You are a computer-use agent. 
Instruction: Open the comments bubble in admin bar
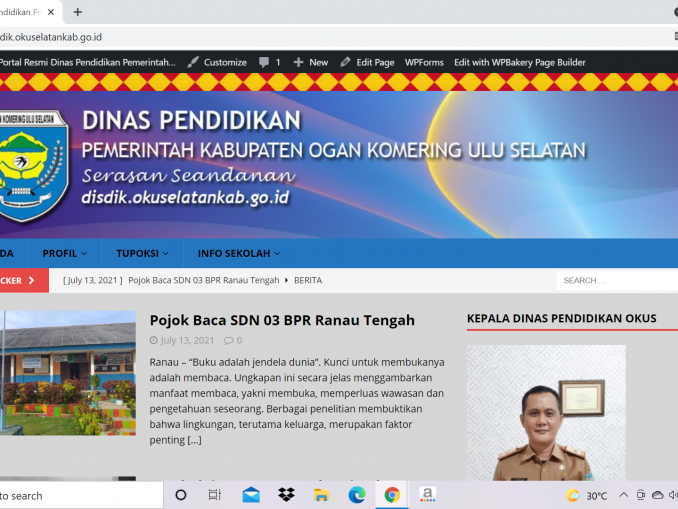[x=270, y=62]
